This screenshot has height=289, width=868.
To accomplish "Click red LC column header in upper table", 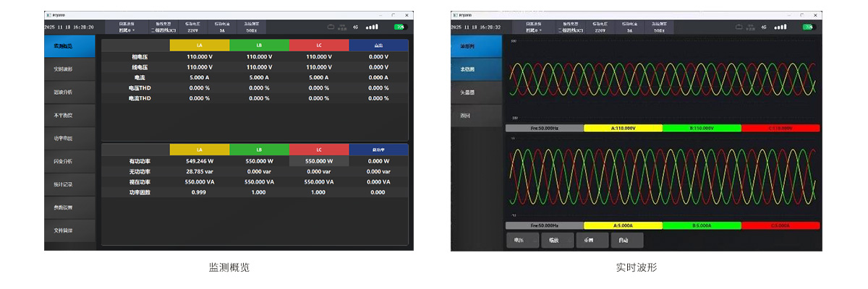I will tap(319, 45).
